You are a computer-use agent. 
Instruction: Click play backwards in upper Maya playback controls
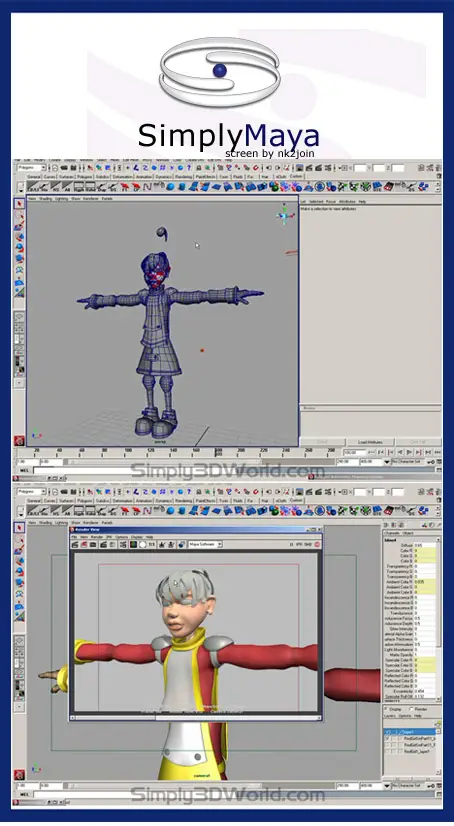click(401, 452)
